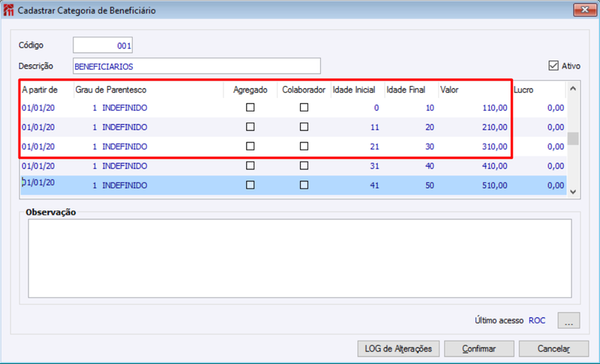The image size is (600, 364).
Task: Click the Idade Final column header
Action: (411, 90)
